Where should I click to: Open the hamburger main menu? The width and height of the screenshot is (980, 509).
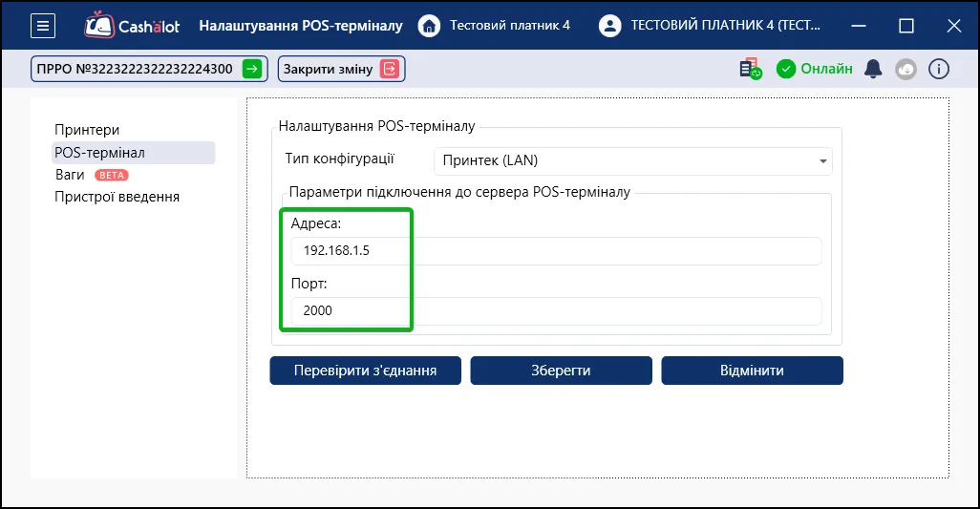(43, 26)
